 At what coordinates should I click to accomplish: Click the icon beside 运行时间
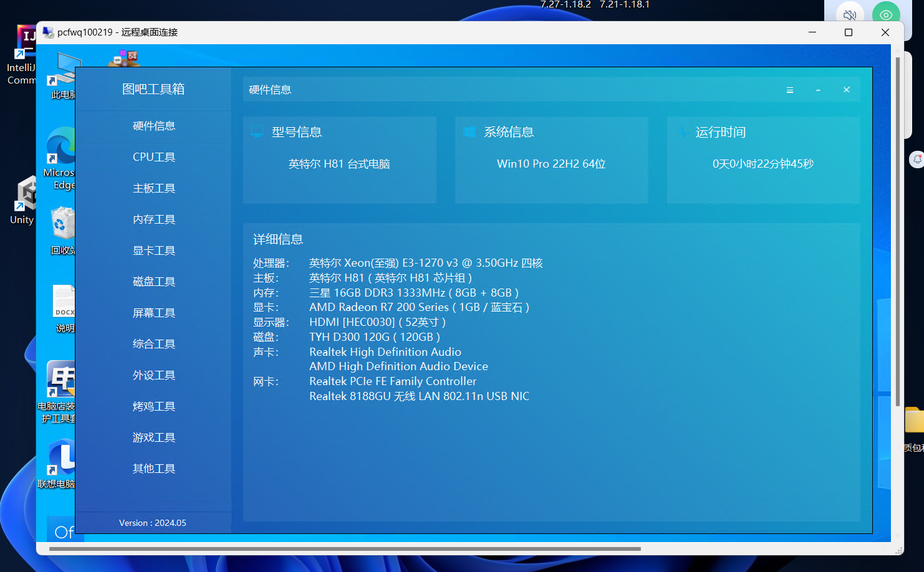click(683, 131)
